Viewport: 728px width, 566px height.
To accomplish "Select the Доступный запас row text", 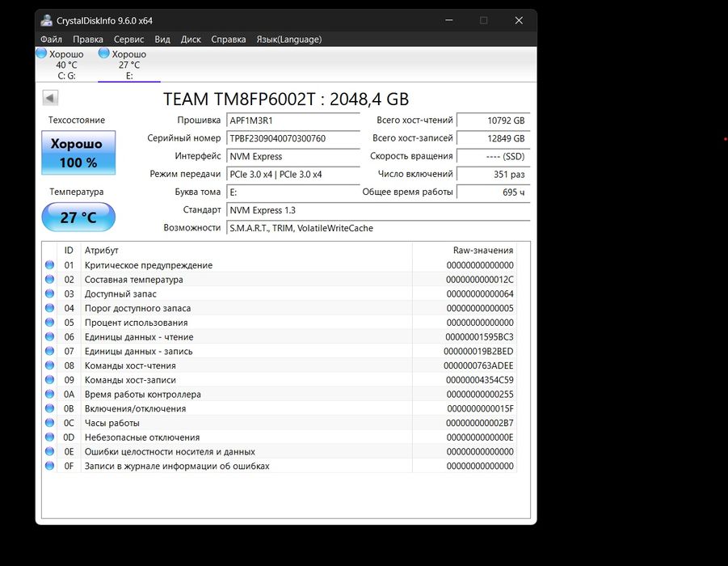I will (120, 294).
